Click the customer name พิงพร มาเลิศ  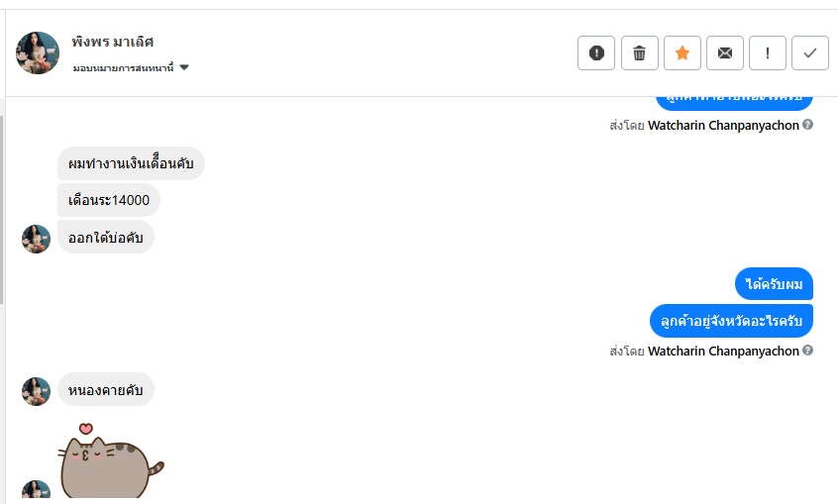113,42
